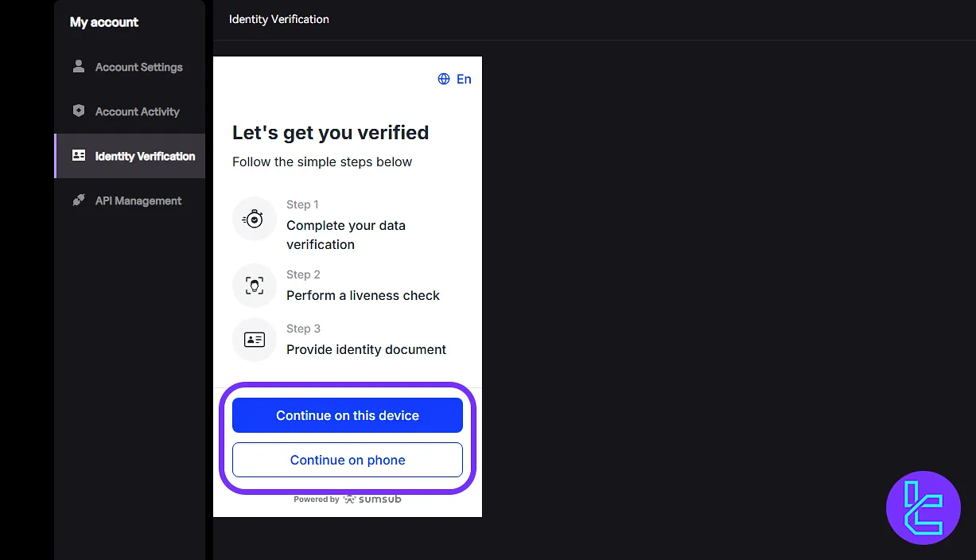Click the Step 2 face-scan icon

click(254, 284)
